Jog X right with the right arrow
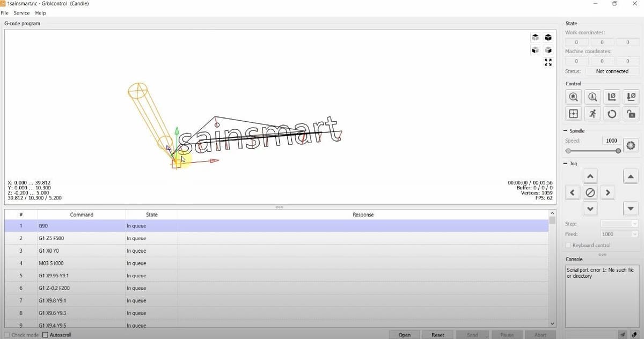This screenshot has height=339, width=644. [x=607, y=192]
